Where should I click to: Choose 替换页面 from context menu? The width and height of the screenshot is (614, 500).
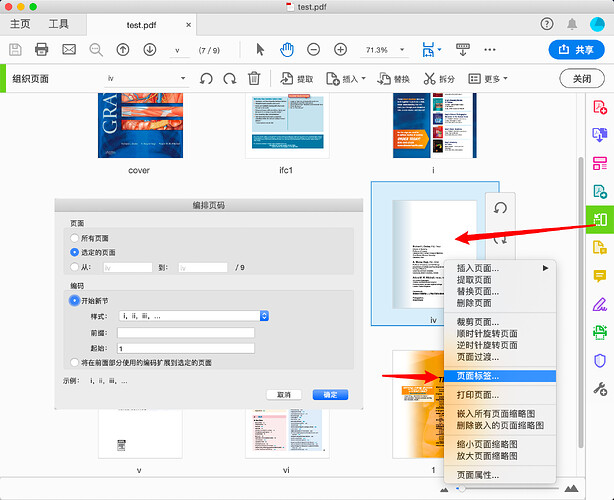477,291
